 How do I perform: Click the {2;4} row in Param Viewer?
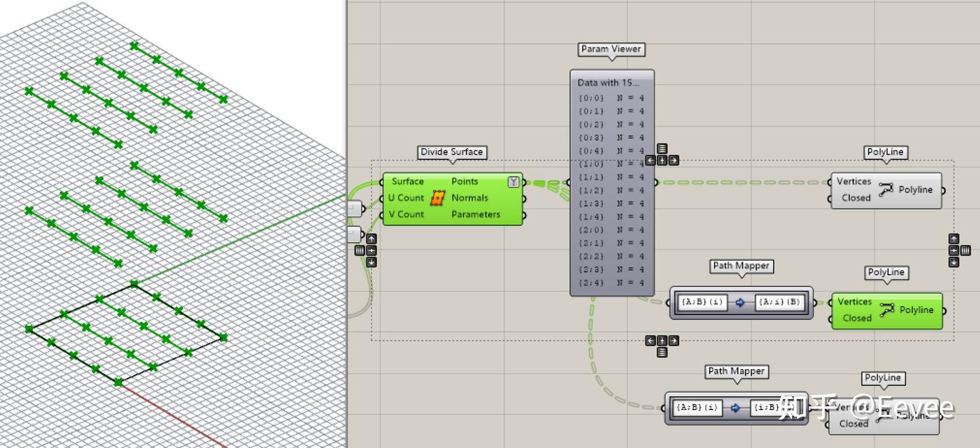611,283
